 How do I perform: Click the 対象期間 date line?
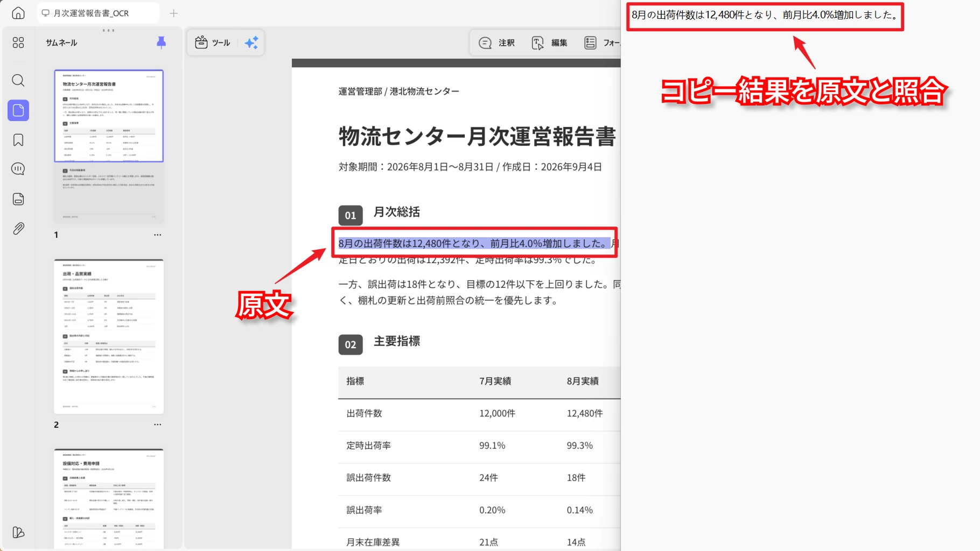point(470,167)
